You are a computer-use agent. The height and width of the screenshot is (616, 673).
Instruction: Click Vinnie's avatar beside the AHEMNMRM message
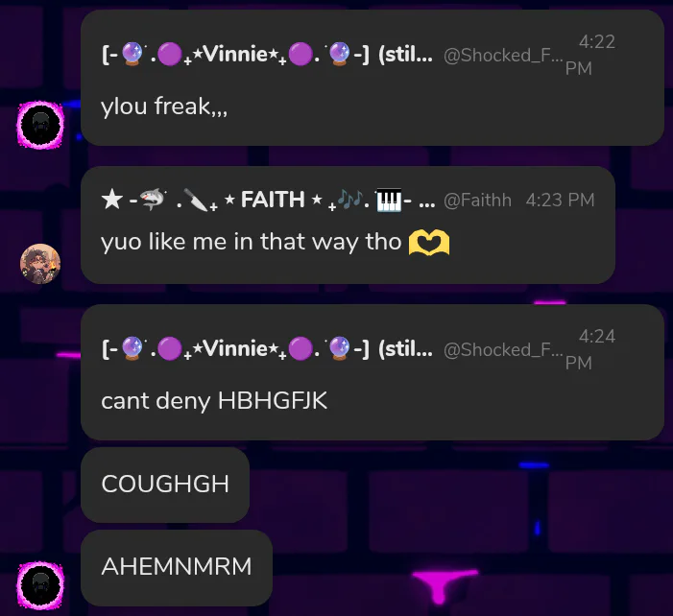tap(40, 585)
